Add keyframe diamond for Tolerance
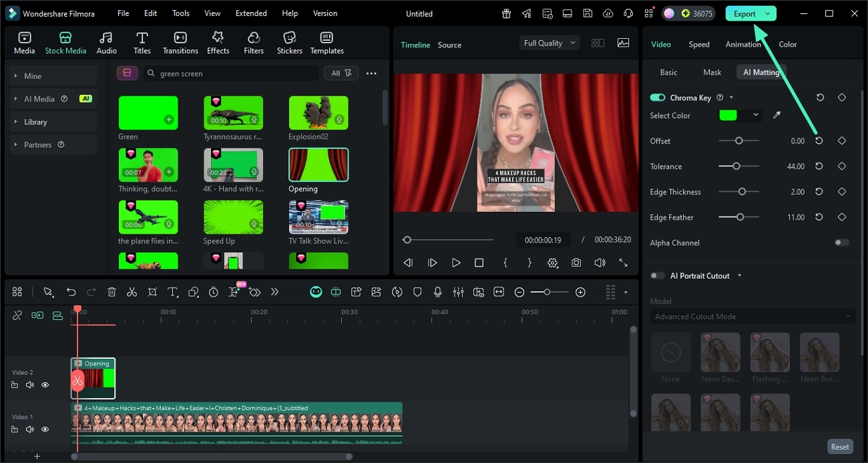This screenshot has height=463, width=868. (841, 166)
